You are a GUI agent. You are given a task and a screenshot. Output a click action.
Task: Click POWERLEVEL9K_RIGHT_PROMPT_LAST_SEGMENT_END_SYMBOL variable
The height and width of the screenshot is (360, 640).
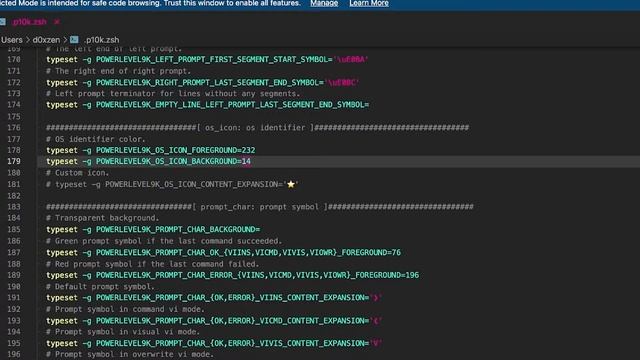[x=207, y=82]
